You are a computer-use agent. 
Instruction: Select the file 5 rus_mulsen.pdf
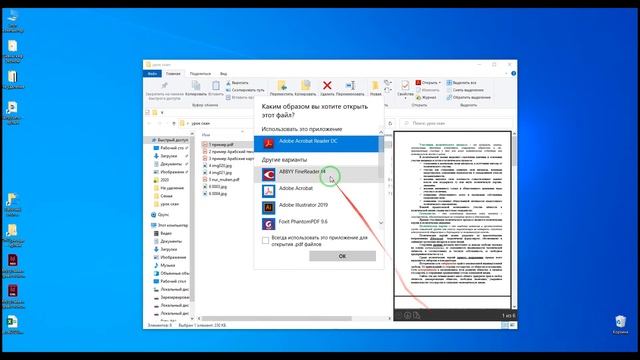[224, 180]
